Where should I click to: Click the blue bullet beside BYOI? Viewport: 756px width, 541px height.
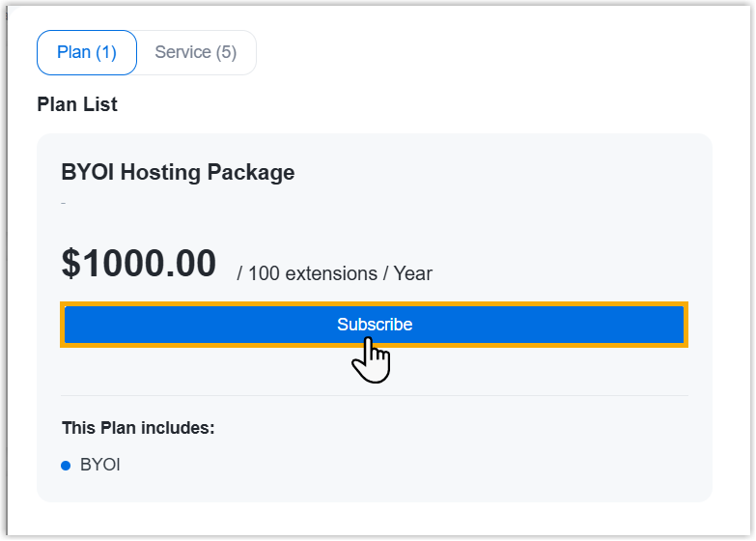[x=66, y=466]
